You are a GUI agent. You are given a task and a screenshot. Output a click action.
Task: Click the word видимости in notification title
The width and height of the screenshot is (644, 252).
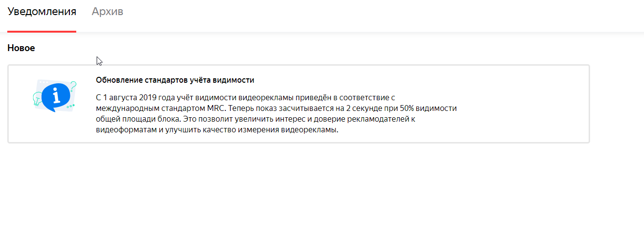(235, 80)
